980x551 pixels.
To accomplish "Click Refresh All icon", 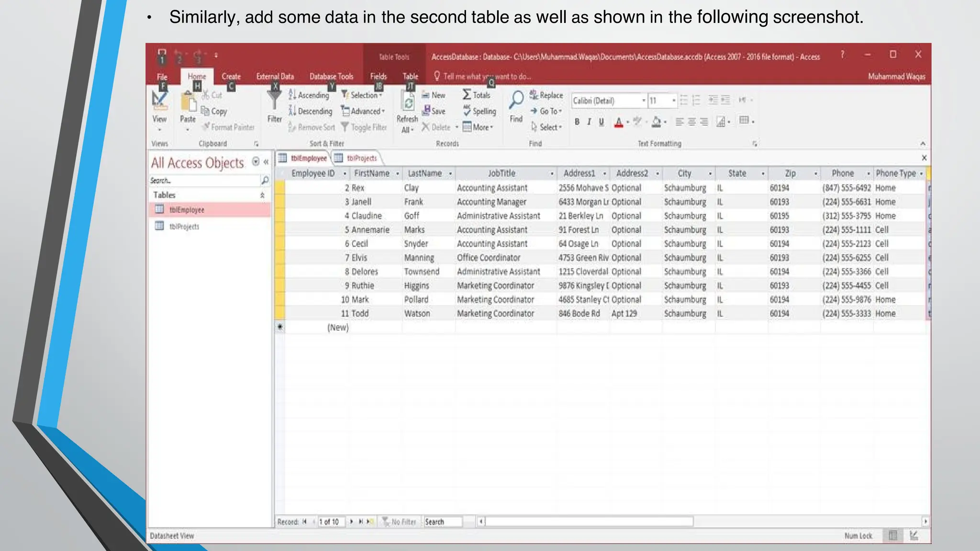I will coord(407,102).
